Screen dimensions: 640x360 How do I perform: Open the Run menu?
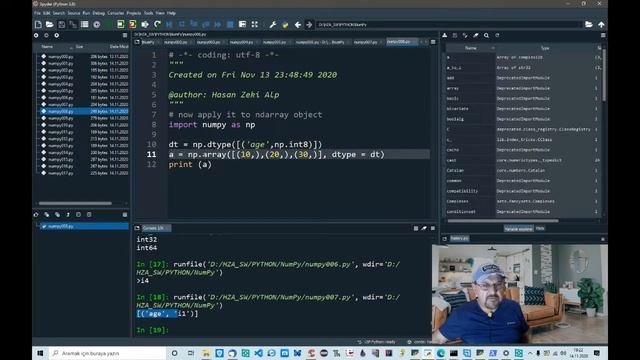click(x=86, y=13)
